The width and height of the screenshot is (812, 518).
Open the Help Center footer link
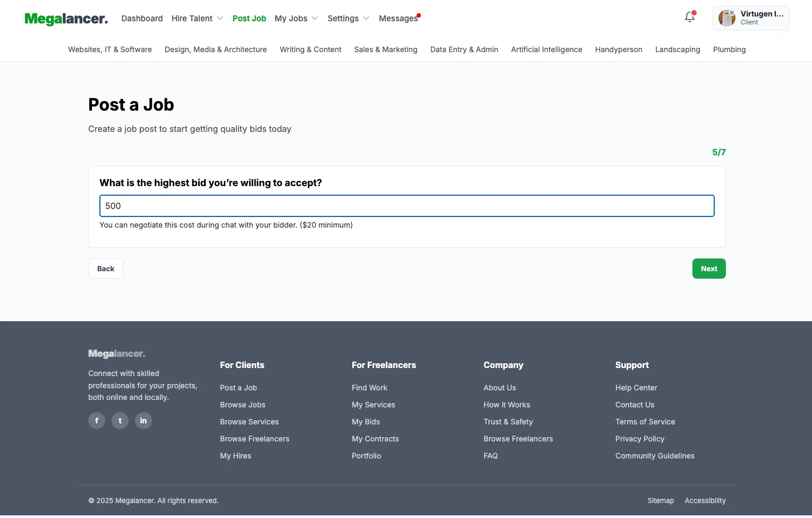(636, 388)
